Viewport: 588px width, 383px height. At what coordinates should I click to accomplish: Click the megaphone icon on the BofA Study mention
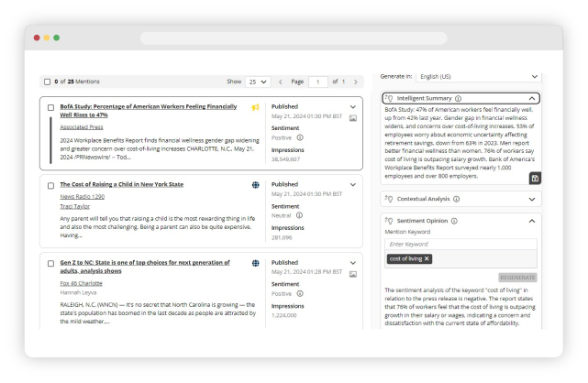coord(256,107)
